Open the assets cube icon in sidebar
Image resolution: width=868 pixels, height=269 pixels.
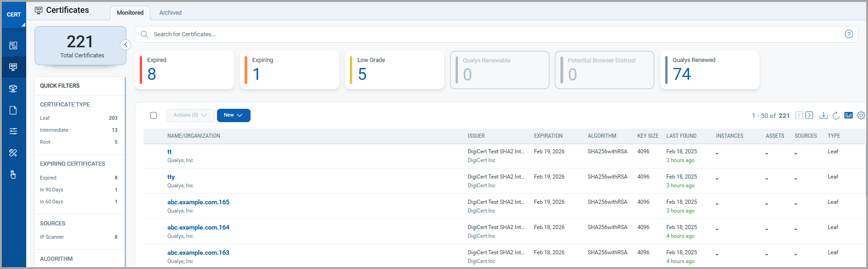point(13,89)
